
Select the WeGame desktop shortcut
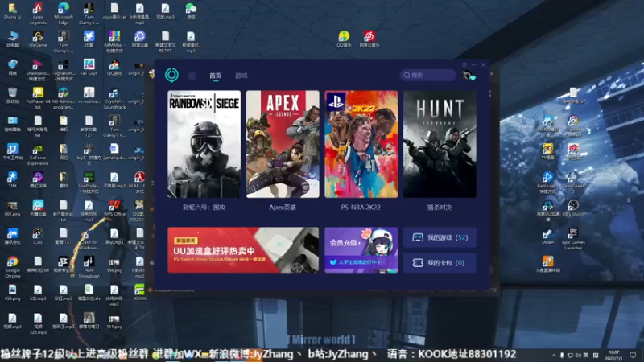coord(38,39)
